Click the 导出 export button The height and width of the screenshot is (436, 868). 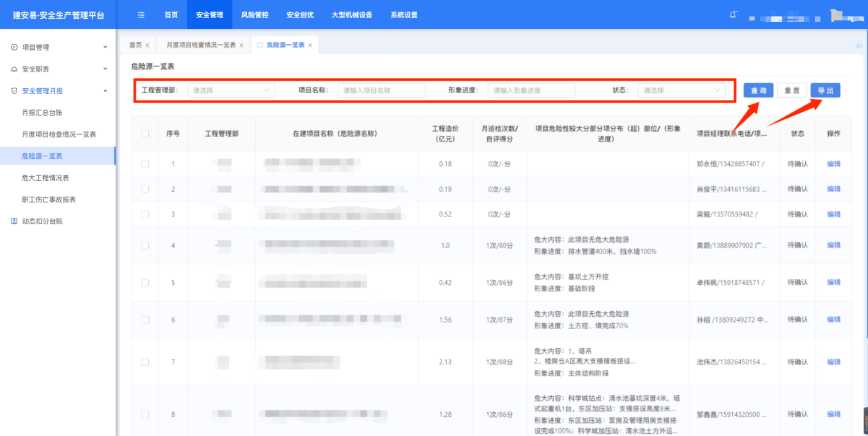pos(825,90)
